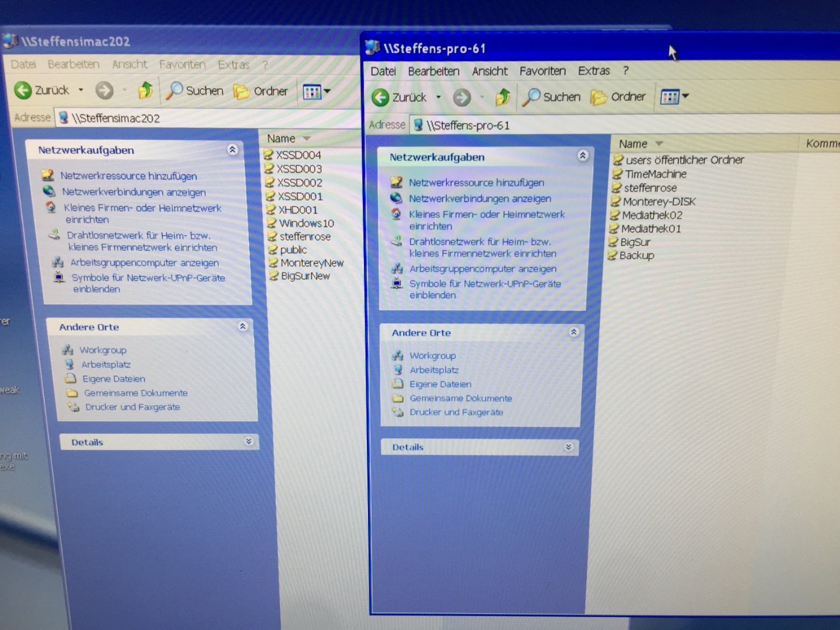
Task: Open Favoriten menu in Steffensimac202 window
Action: (182, 64)
